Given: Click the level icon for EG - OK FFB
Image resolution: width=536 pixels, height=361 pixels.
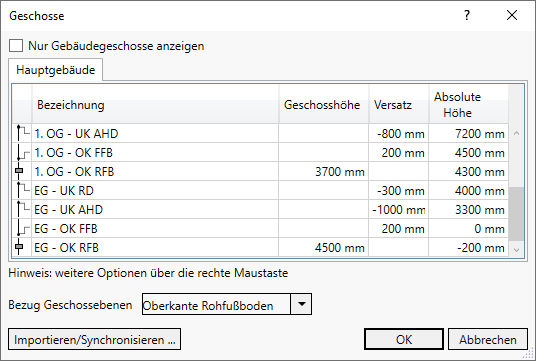Looking at the screenshot, I should click(x=22, y=229).
